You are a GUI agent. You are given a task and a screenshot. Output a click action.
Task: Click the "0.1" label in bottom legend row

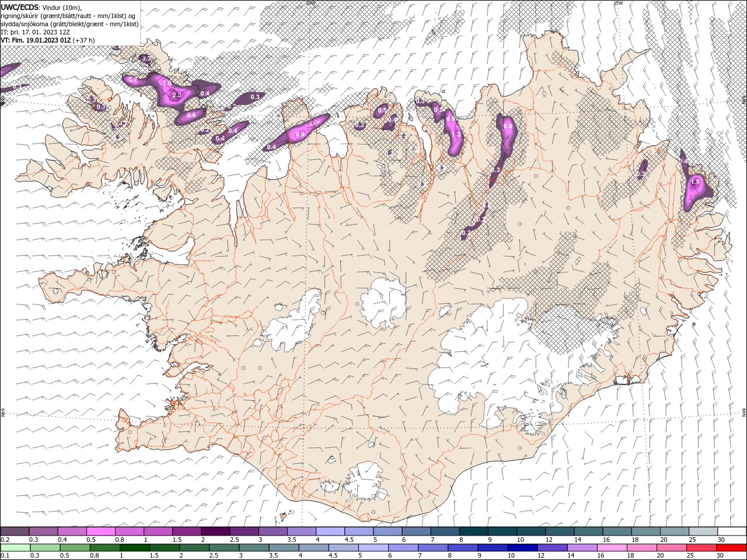[x=5, y=556]
